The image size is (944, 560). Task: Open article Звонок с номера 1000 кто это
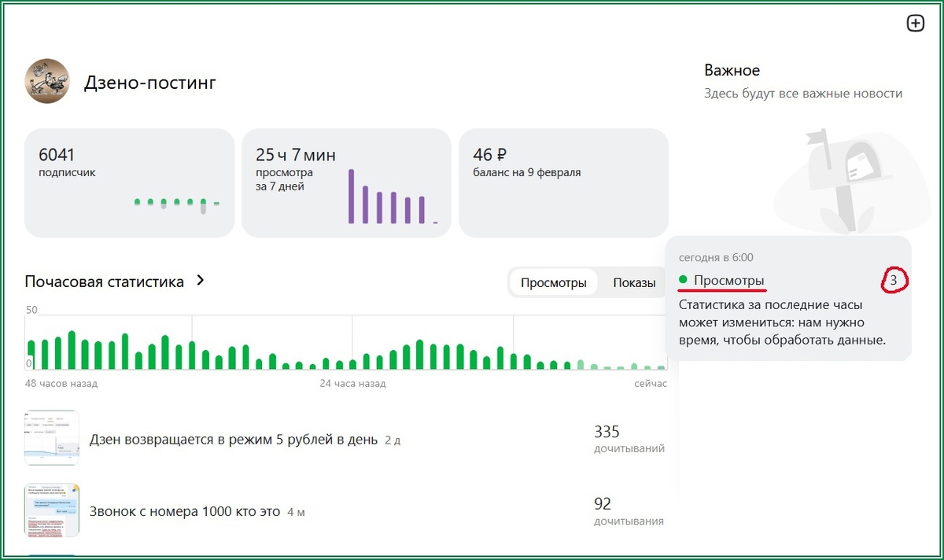[x=185, y=511]
